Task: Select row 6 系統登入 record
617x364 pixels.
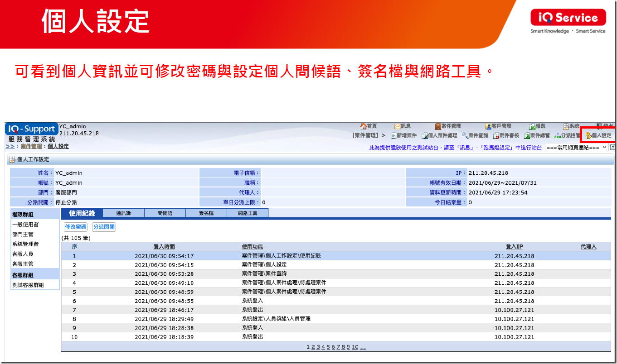Action: pyautogui.click(x=336, y=301)
